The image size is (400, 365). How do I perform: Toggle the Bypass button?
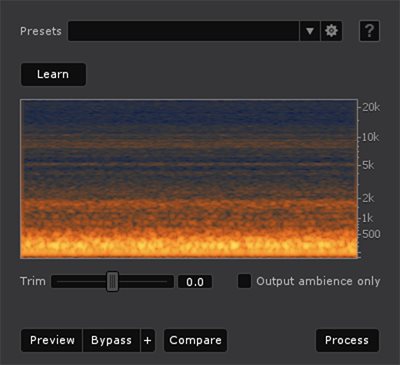pos(111,340)
